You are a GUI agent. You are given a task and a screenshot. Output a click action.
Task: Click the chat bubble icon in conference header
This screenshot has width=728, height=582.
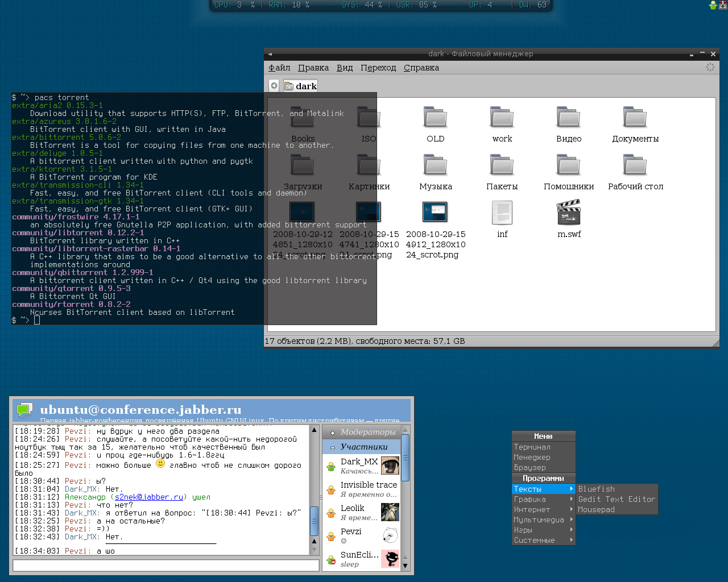(x=24, y=410)
